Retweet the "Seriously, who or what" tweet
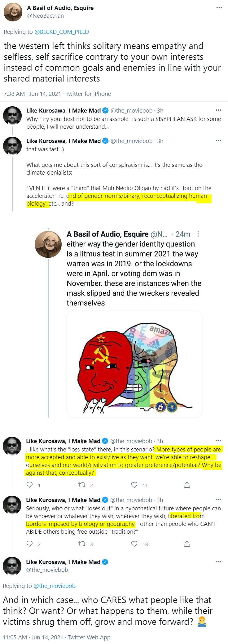Viewport: 228px width, 644px height. tap(82, 544)
